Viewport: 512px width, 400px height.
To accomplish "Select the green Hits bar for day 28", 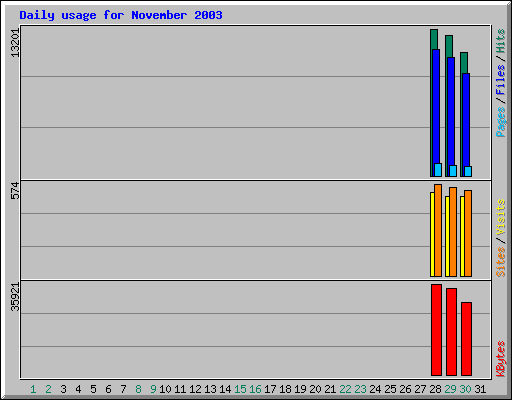I will point(434,39).
